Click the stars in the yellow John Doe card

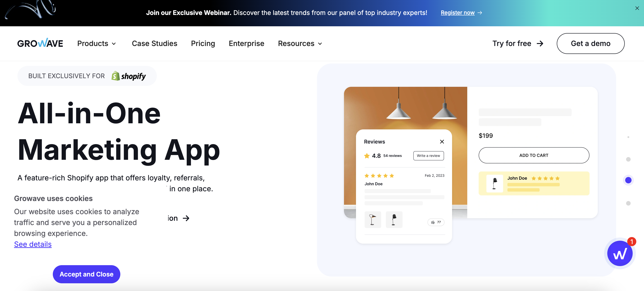pyautogui.click(x=545, y=178)
